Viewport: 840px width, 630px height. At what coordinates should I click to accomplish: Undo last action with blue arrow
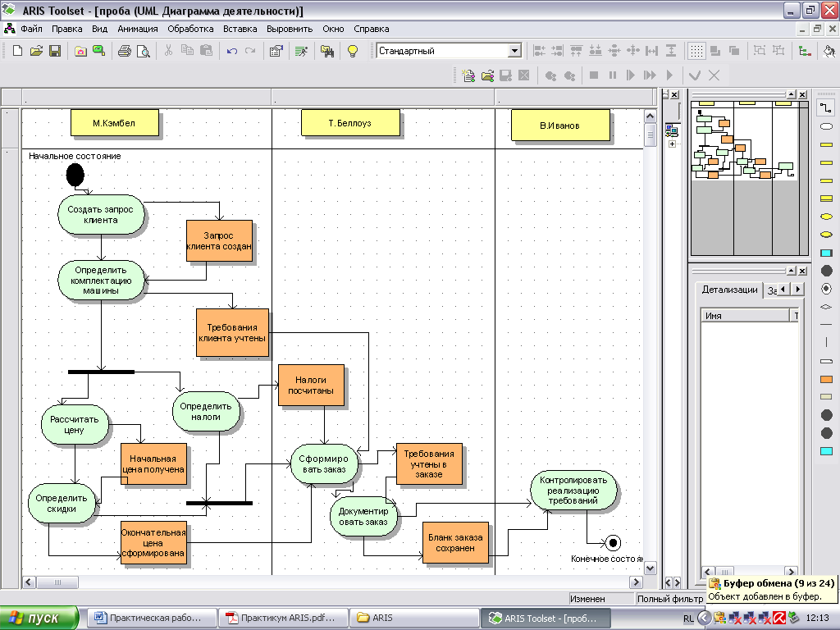click(x=231, y=51)
